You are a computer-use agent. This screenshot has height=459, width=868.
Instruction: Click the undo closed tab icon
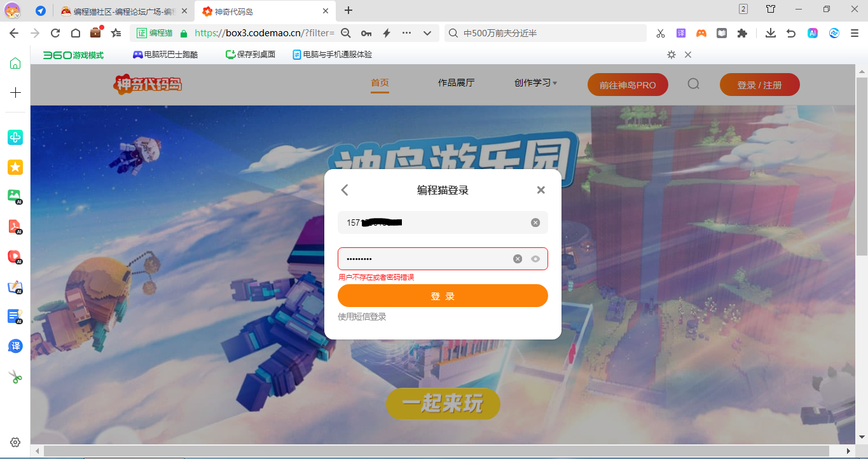(791, 33)
